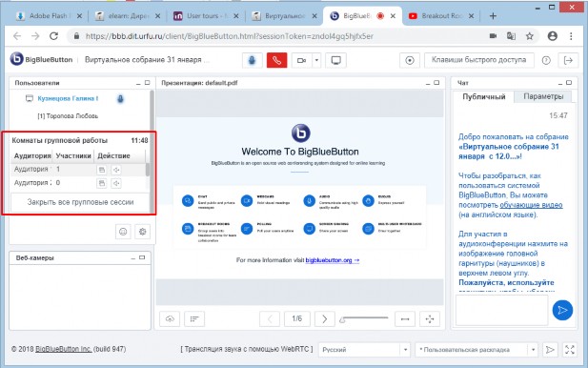Mute microphone with the blue mic button

(x=252, y=60)
